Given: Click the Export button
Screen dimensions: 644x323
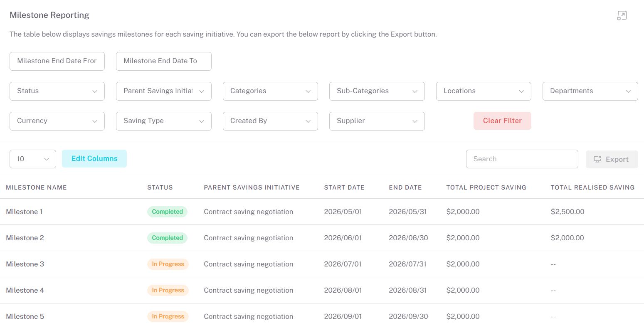Looking at the screenshot, I should (612, 159).
